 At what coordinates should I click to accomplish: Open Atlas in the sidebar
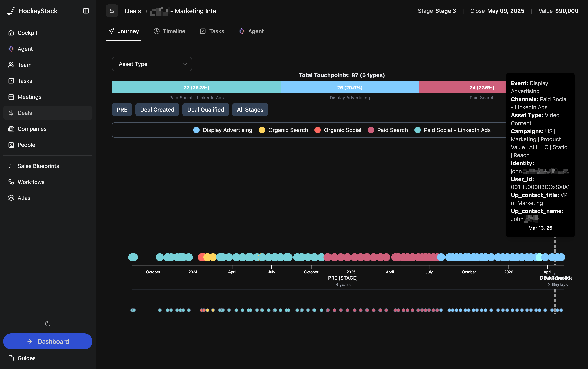click(48, 198)
